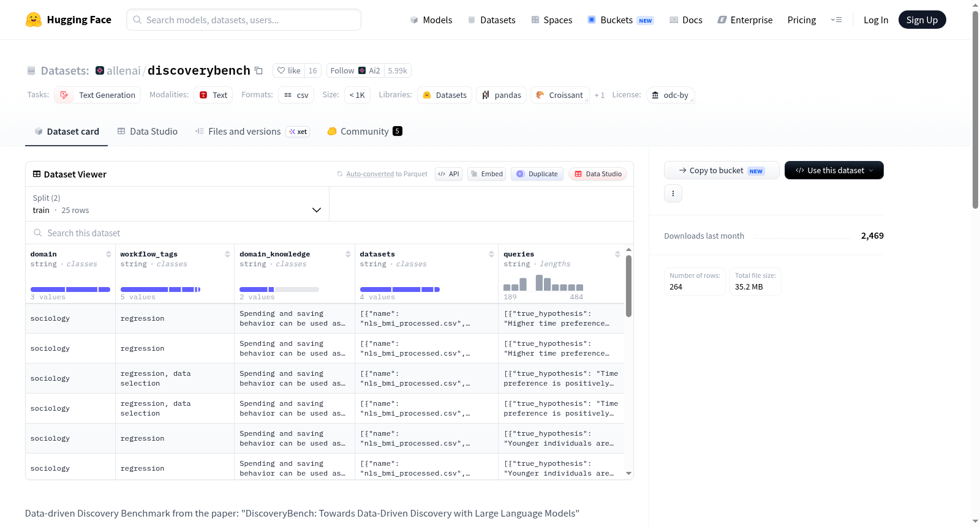Duplicate the dataset
This screenshot has width=980, height=527.
[537, 174]
